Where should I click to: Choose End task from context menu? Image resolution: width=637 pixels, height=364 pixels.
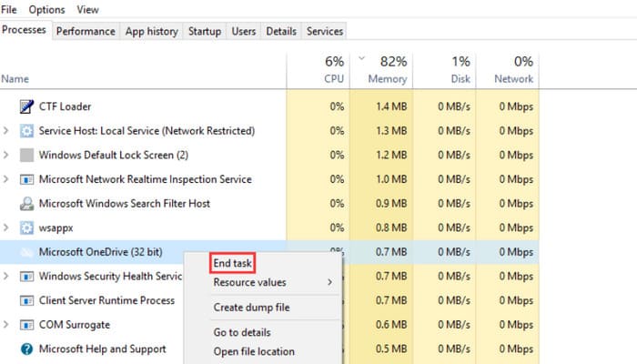point(232,263)
